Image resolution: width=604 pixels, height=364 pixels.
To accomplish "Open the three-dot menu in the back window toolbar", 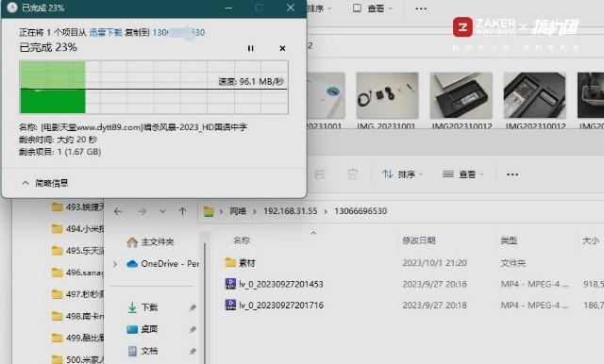I will (421, 8).
